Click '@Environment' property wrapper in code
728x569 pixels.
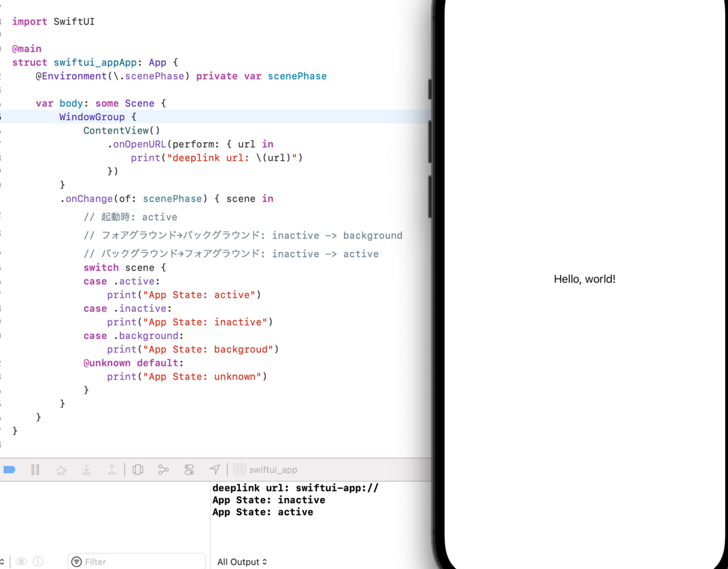tap(71, 76)
